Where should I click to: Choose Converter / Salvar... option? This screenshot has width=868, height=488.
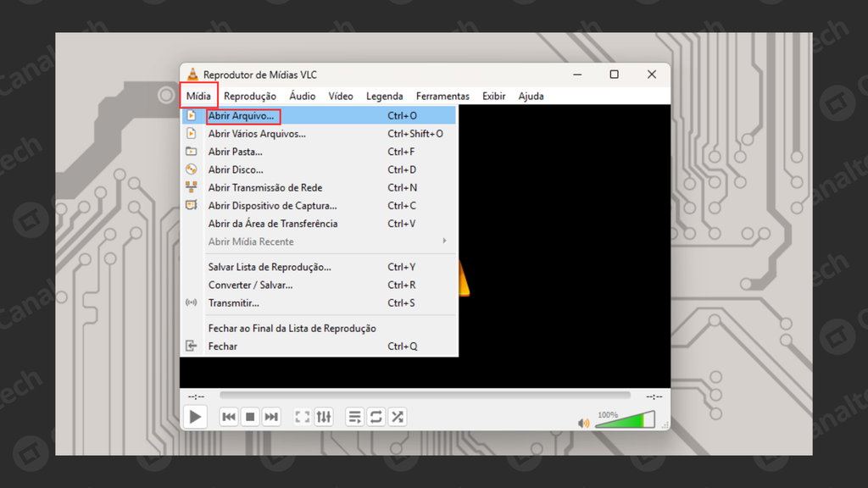pos(251,286)
